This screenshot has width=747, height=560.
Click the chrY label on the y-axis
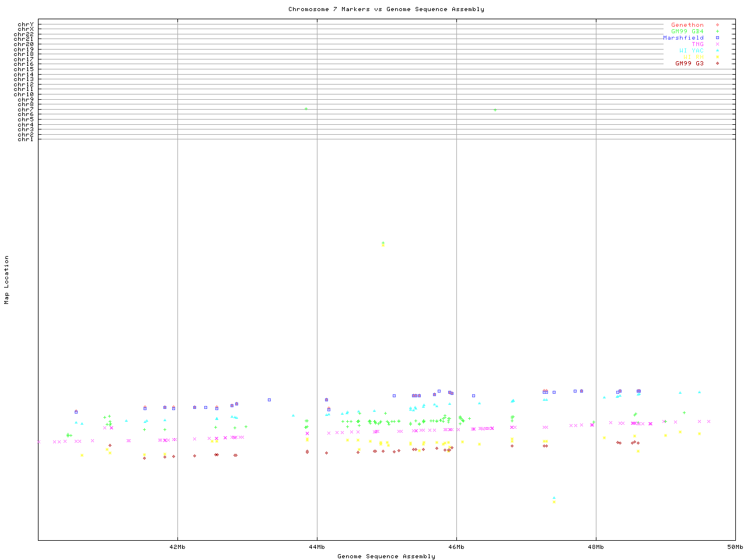[25, 24]
